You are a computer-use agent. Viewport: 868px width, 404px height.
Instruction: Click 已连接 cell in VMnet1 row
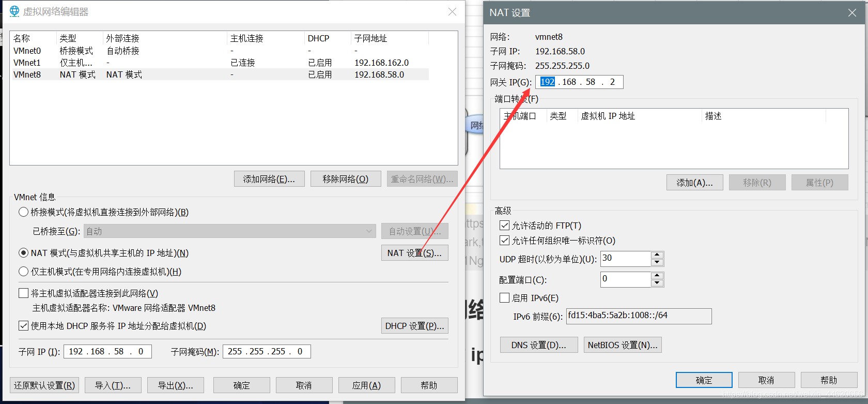coord(243,63)
